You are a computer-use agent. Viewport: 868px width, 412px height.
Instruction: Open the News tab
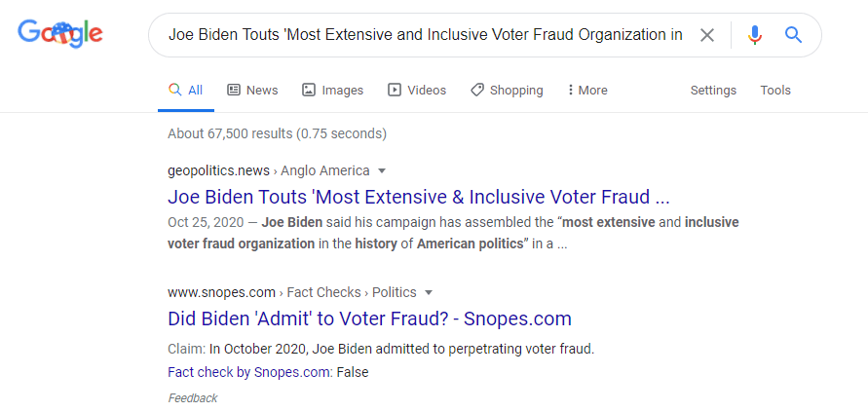[252, 91]
